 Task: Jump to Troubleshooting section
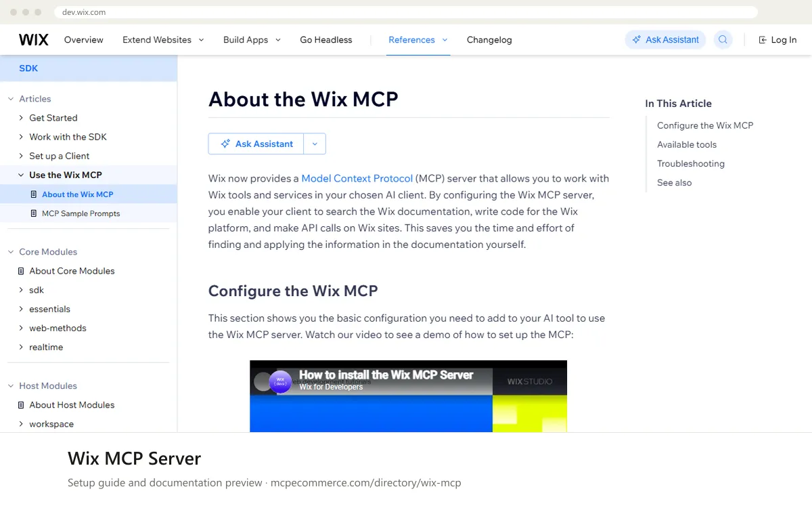coord(691,163)
